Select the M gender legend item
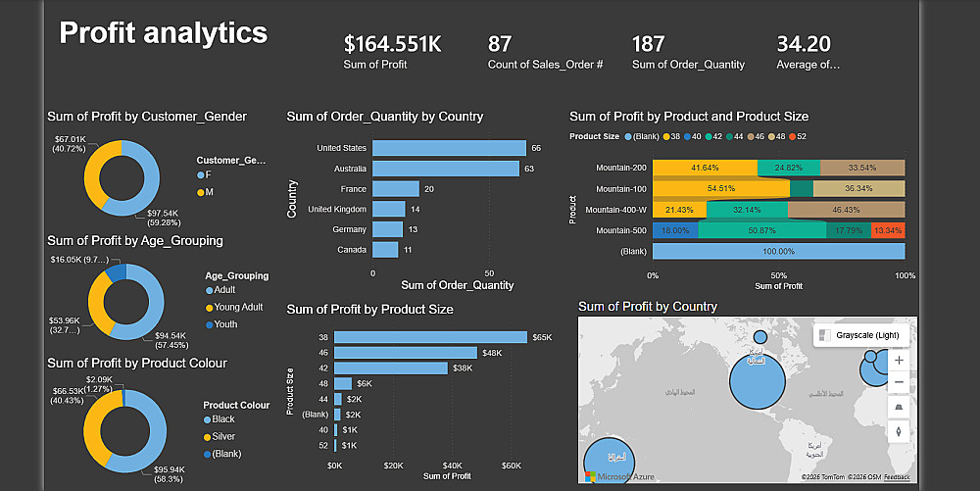 pos(206,192)
